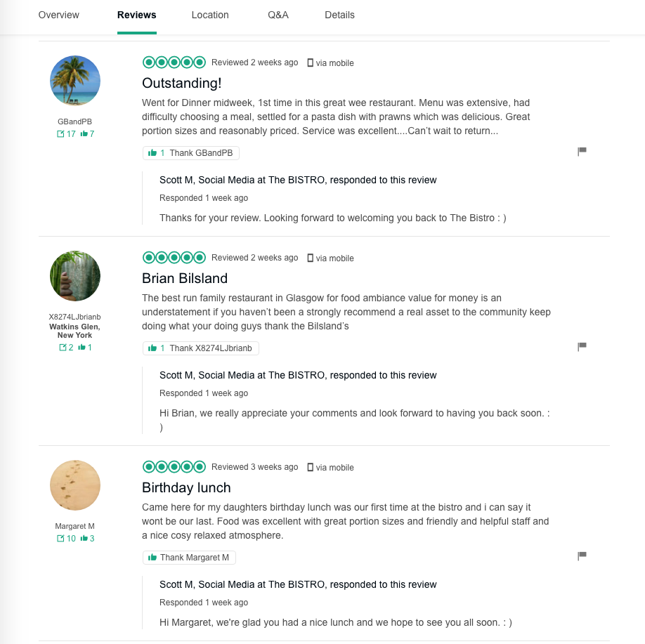645x644 pixels.
Task: Flag the 'Brian Bilsland' review
Action: (582, 346)
